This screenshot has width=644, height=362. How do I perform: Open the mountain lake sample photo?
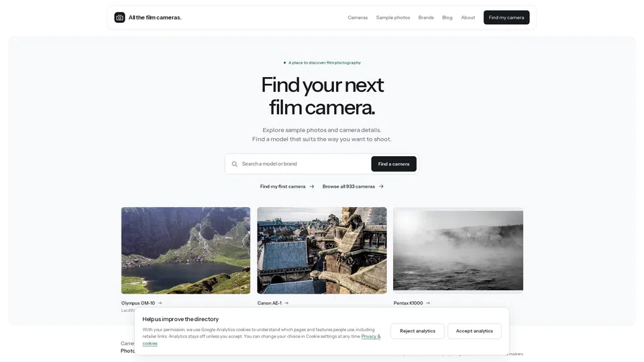click(186, 250)
